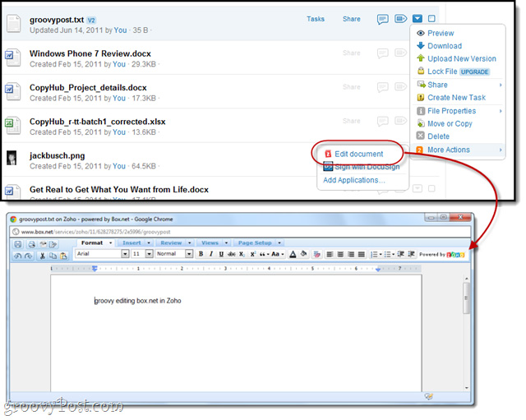Open the font color picker
This screenshot has height=420, width=526.
coord(293,254)
